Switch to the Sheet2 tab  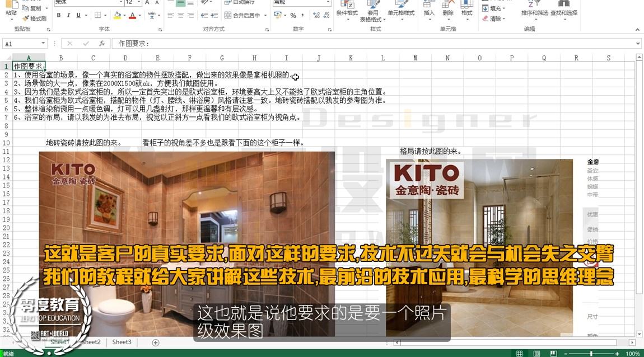[91, 342]
